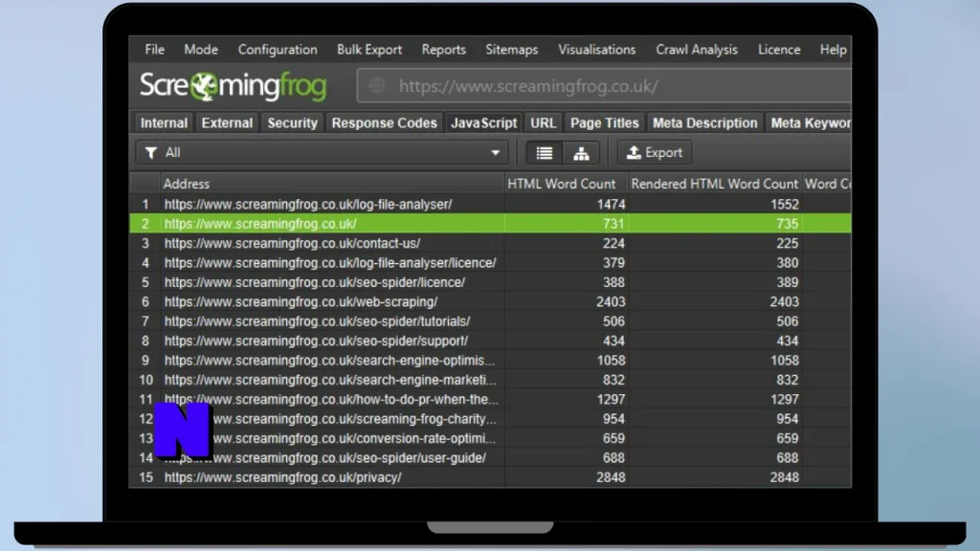Open the Sitemaps menu
Image resolution: width=980 pixels, height=551 pixels.
tap(511, 50)
